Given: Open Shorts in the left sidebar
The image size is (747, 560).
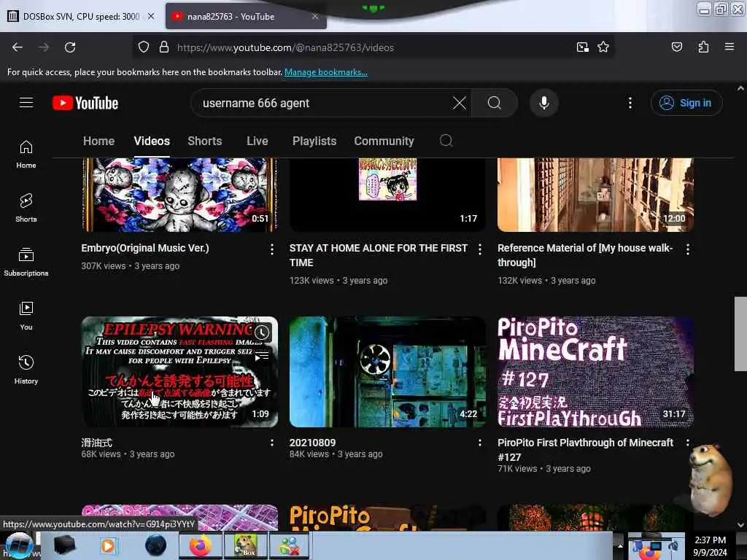Looking at the screenshot, I should point(26,208).
